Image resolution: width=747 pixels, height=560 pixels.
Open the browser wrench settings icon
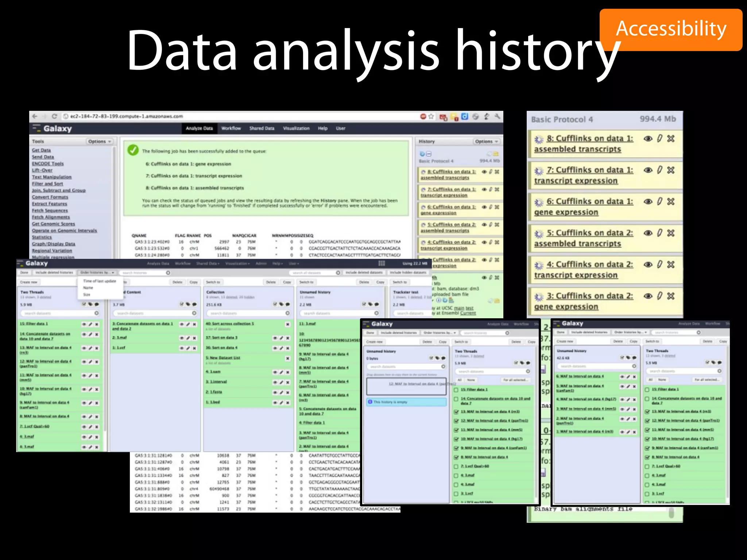(497, 117)
